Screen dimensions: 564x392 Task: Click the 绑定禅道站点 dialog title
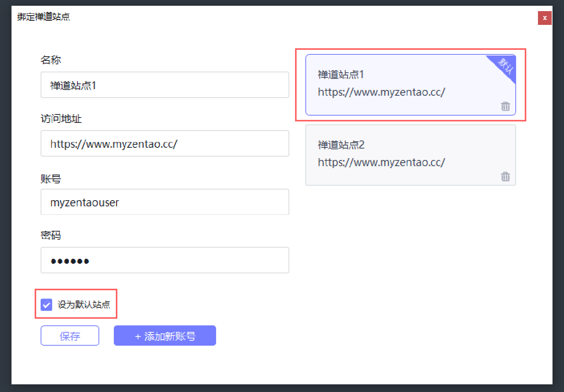(x=43, y=17)
